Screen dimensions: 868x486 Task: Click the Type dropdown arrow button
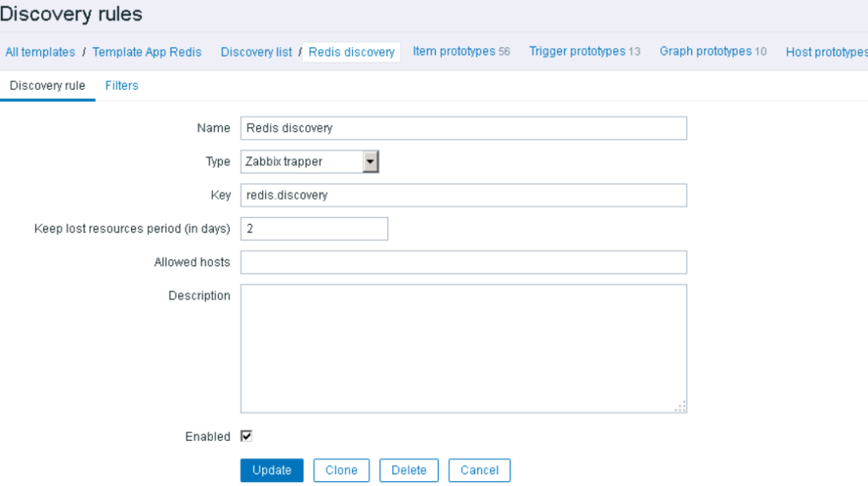(x=371, y=161)
